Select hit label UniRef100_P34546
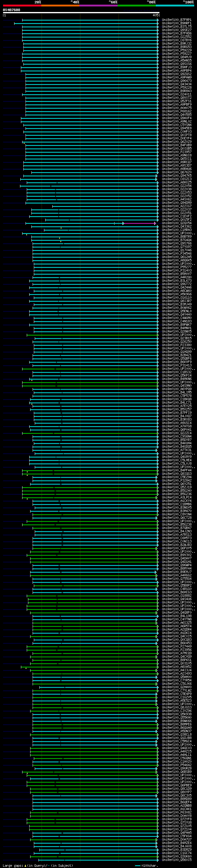Image resolution: width=197 pixels, height=868 pixels. 176,253
